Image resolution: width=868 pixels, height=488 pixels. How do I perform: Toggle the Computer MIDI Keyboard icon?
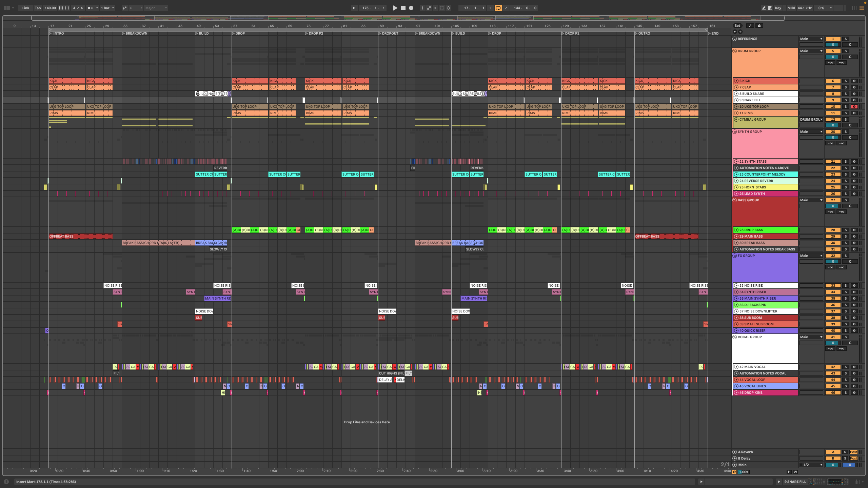770,8
